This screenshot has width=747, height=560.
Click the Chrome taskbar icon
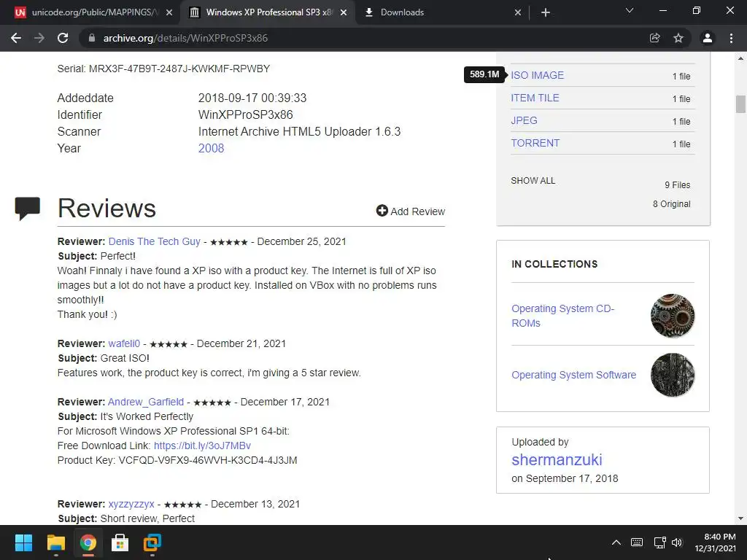pos(88,542)
